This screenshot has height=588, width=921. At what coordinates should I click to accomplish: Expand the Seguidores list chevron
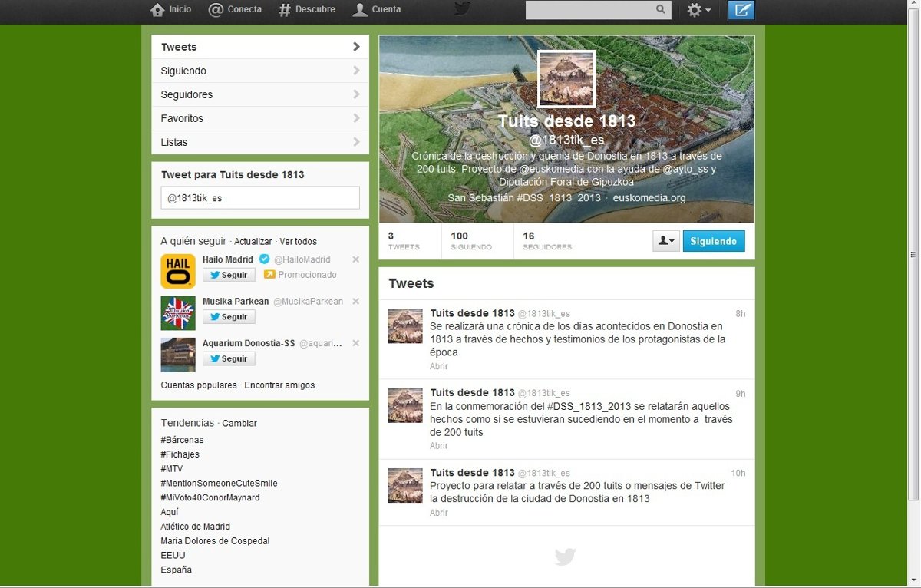[x=356, y=94]
